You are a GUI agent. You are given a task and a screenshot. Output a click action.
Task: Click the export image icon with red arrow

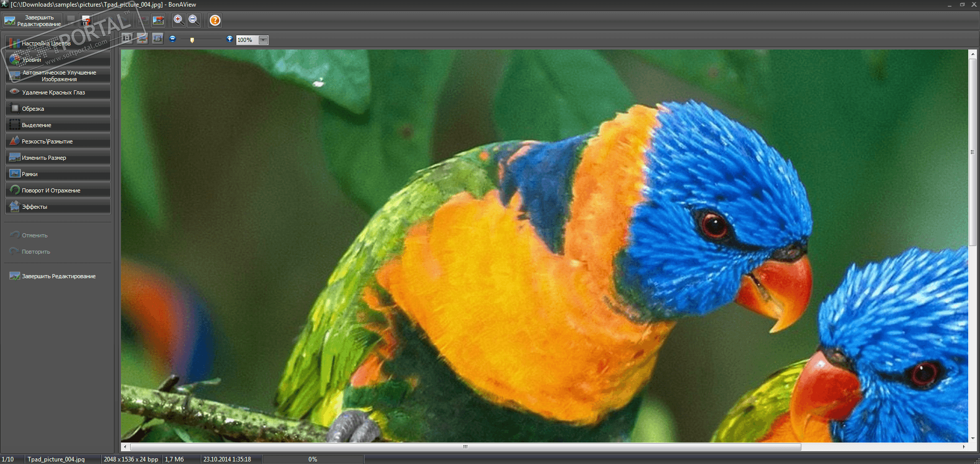[159, 20]
